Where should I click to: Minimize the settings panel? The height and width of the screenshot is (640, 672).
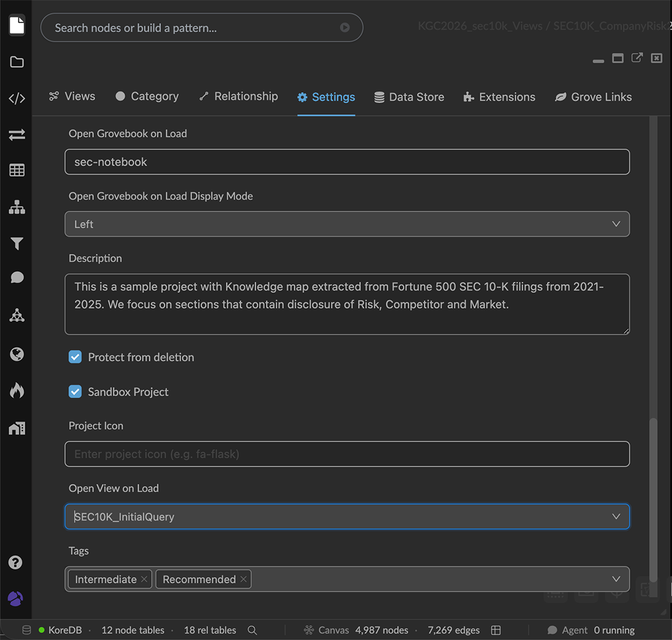[x=599, y=61]
